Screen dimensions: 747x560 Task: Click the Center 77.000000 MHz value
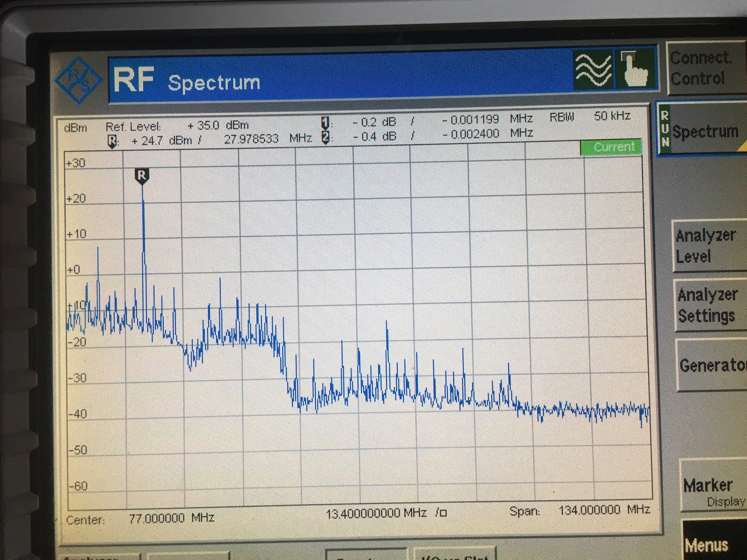point(171,518)
